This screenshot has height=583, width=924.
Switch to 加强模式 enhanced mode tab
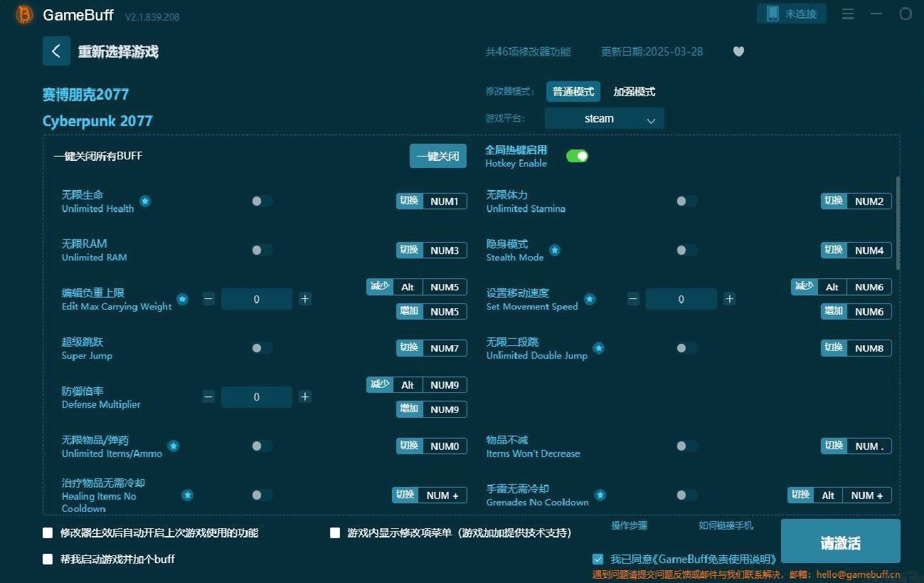point(634,92)
